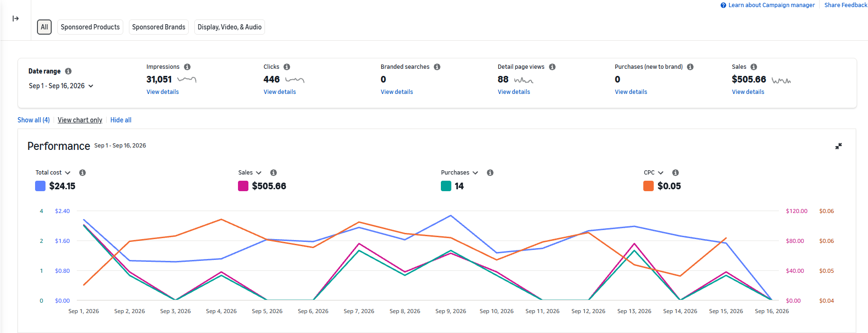Select Display, Video, & Audio tab
This screenshot has width=868, height=333.
229,27
